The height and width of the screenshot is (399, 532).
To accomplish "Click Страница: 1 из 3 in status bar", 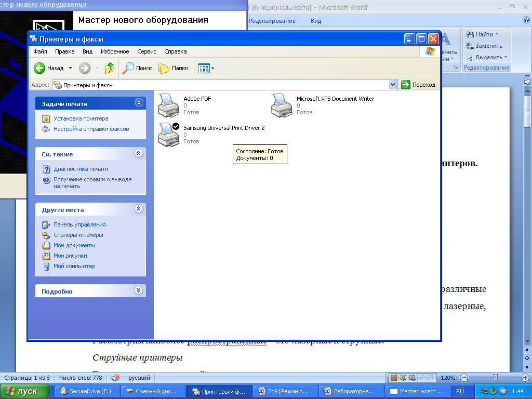I will (27, 378).
